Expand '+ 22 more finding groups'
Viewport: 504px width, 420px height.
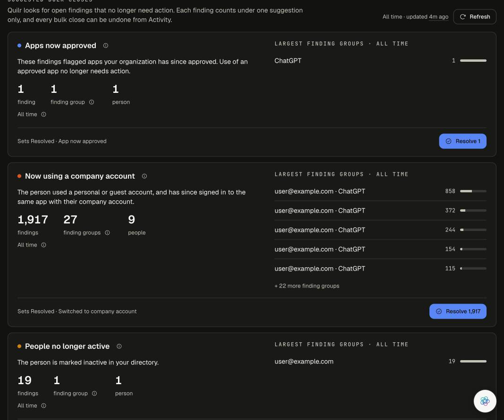click(x=307, y=286)
